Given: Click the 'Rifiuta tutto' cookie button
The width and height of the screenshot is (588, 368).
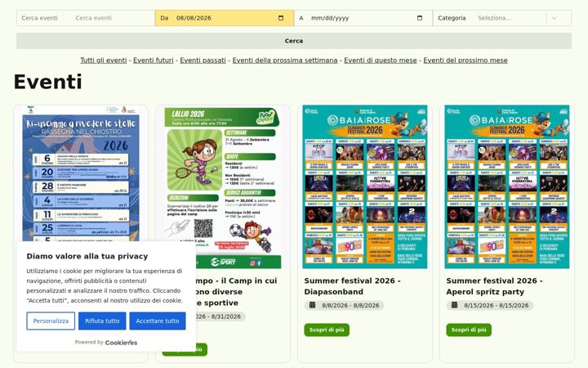Looking at the screenshot, I should click(102, 321).
